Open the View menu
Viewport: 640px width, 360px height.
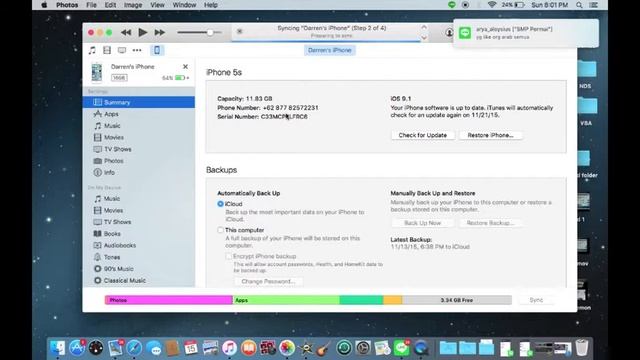coord(157,5)
